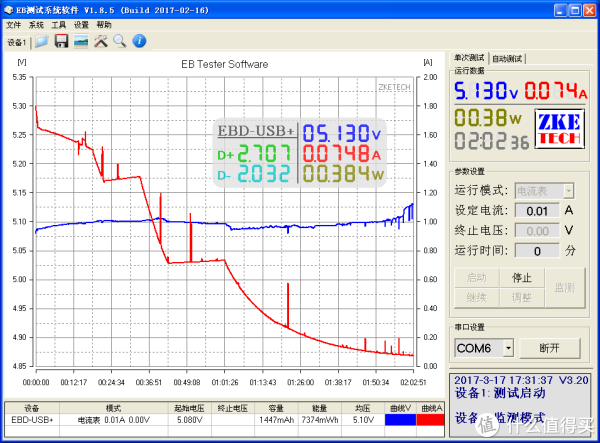Click the 启动 button
Image resolution: width=600 pixels, height=443 pixels.
click(x=476, y=278)
